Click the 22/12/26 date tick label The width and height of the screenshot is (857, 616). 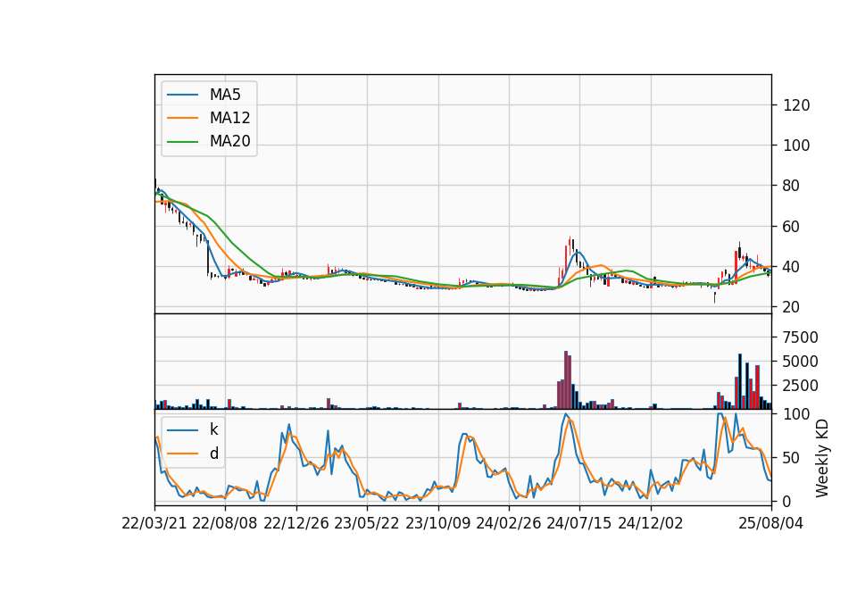296,523
